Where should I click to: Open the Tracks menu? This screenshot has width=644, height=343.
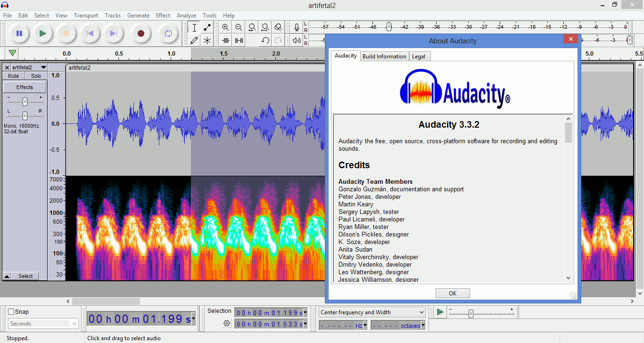(113, 16)
